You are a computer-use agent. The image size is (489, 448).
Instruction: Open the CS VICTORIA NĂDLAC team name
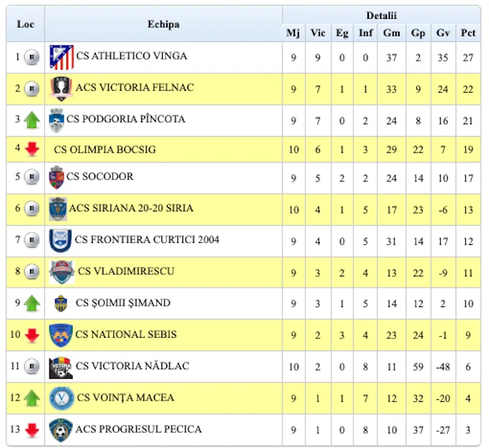(133, 366)
